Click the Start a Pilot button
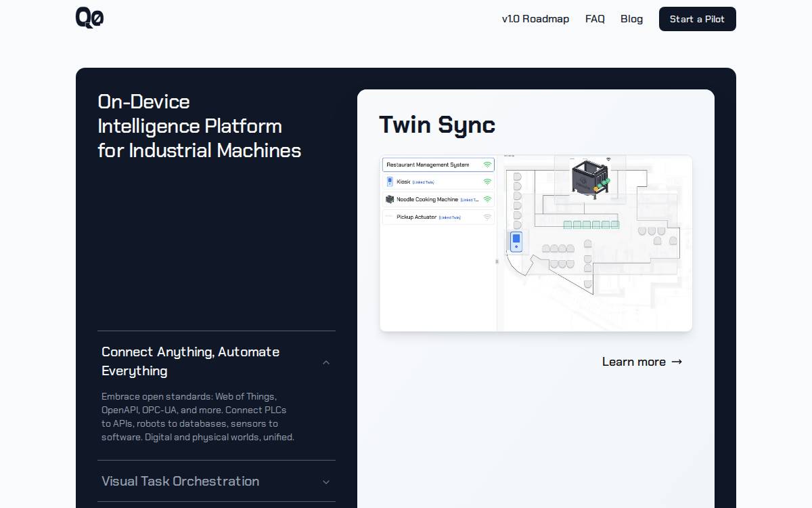The height and width of the screenshot is (508, 812). [x=697, y=19]
